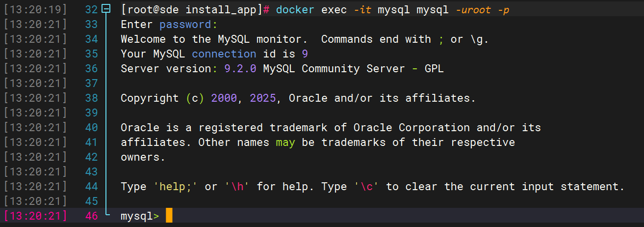Viewport: 644px width, 227px height.
Task: Click the '\c' quoted text
Action: (x=366, y=186)
